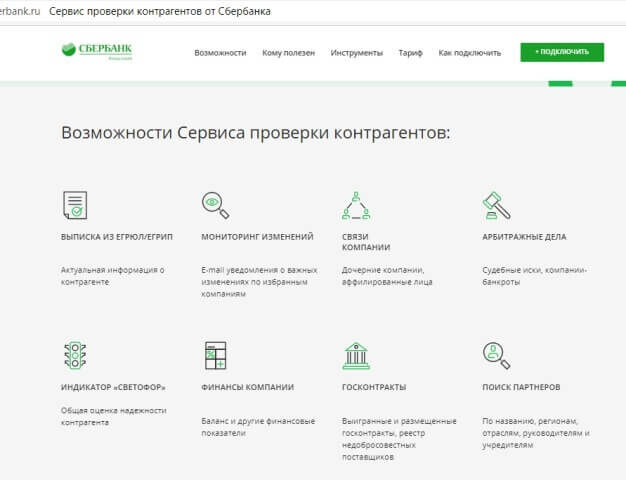Click the page title 'Возможности Сервиса проверки контрагентов'

(x=256, y=133)
